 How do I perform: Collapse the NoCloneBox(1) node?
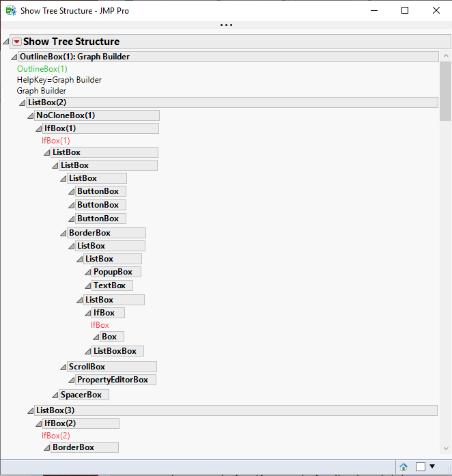coord(30,115)
